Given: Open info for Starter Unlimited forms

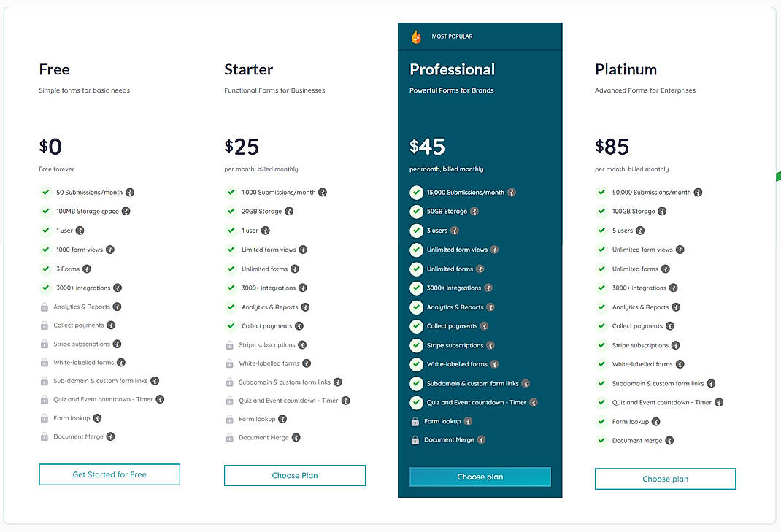Looking at the screenshot, I should point(295,269).
